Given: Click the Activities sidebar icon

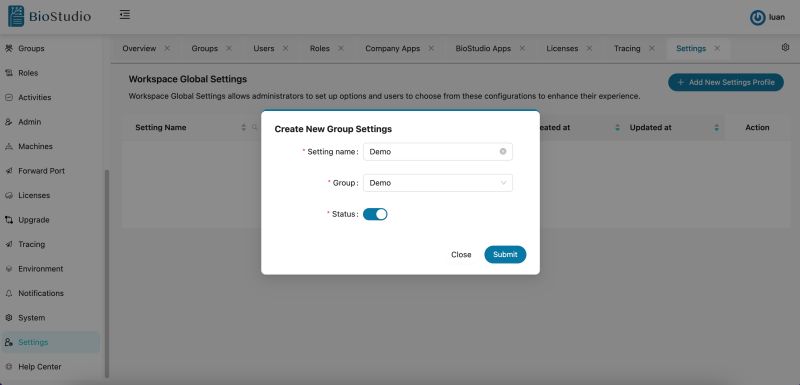Looking at the screenshot, I should 9,97.
